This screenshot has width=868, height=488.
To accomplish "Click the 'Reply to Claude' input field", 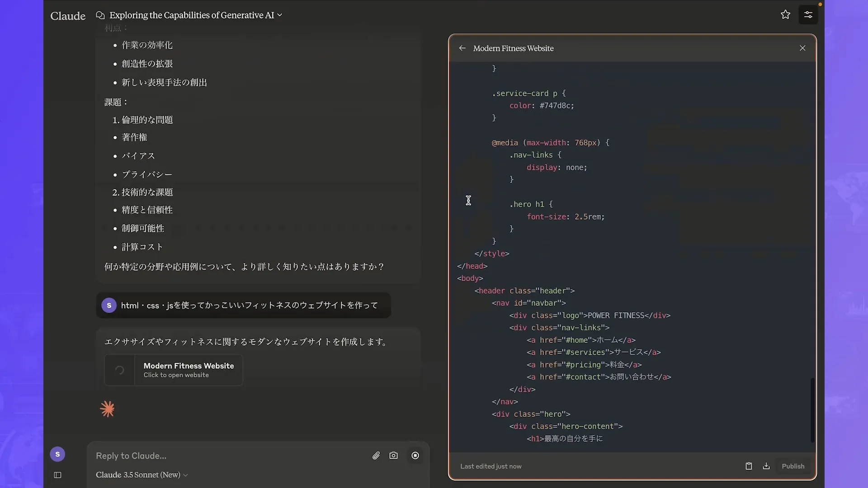I will pos(181,455).
